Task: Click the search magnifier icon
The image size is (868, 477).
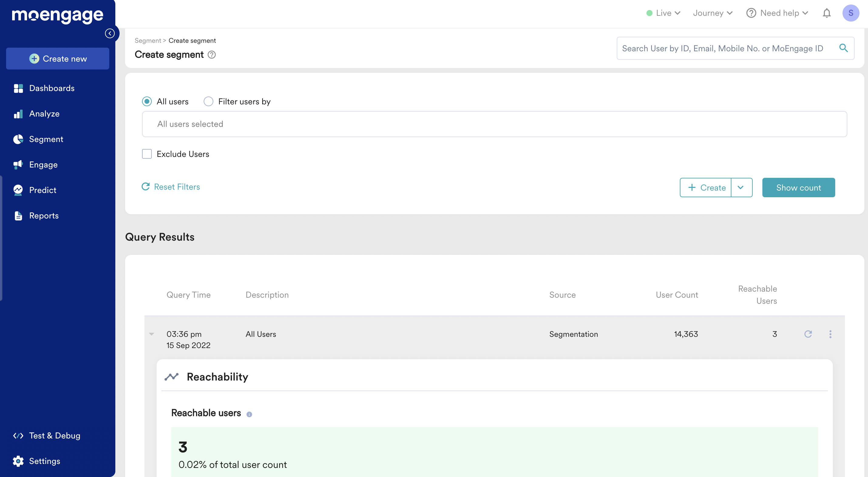Action: [843, 48]
